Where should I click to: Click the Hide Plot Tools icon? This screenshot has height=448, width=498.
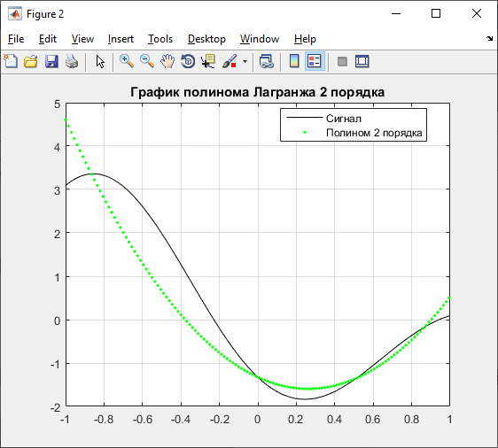342,61
